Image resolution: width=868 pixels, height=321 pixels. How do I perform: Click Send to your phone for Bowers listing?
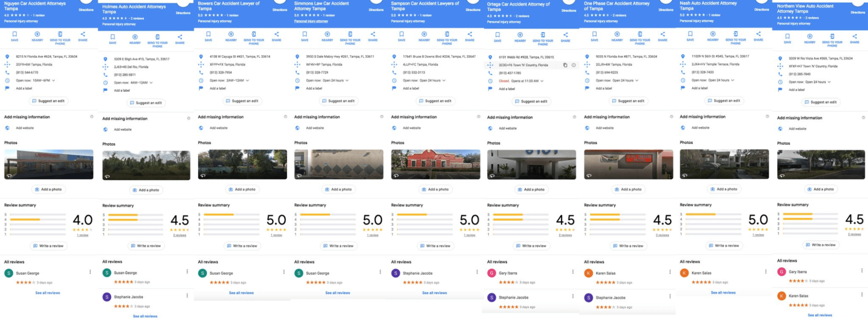(254, 35)
